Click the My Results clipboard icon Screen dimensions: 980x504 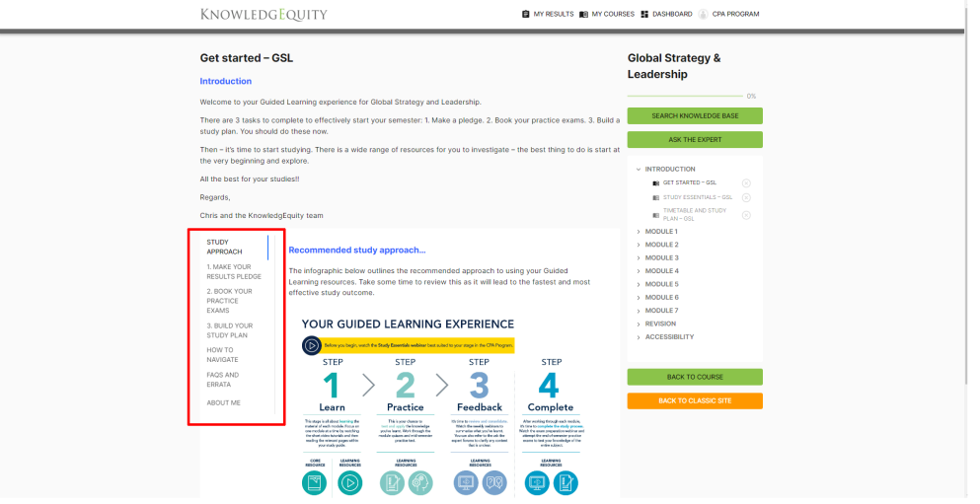coord(525,14)
